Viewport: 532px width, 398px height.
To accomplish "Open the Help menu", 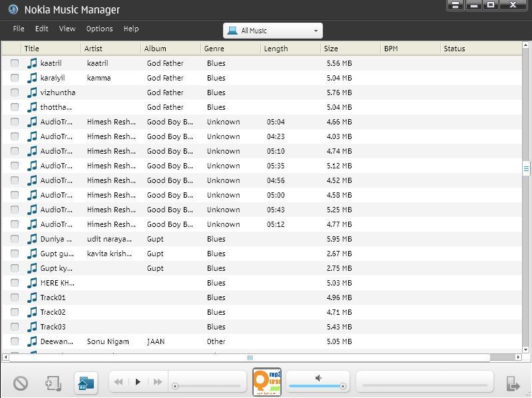I will pyautogui.click(x=131, y=29).
